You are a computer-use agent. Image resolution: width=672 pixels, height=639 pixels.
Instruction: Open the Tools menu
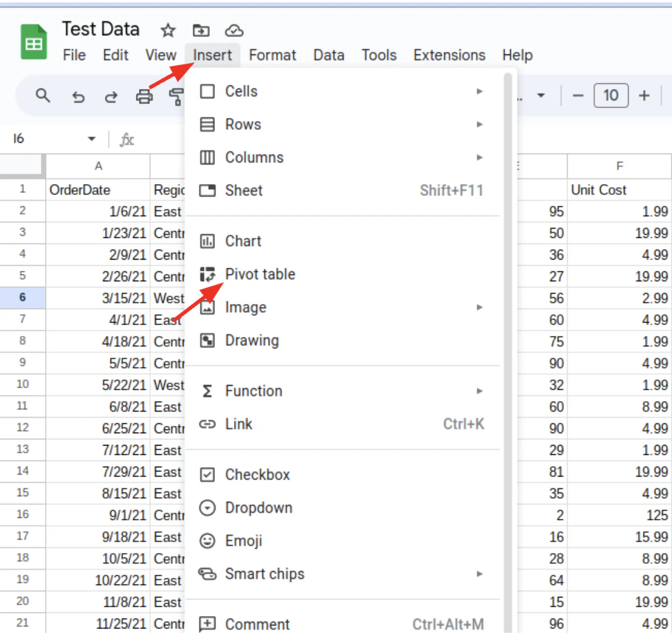379,55
